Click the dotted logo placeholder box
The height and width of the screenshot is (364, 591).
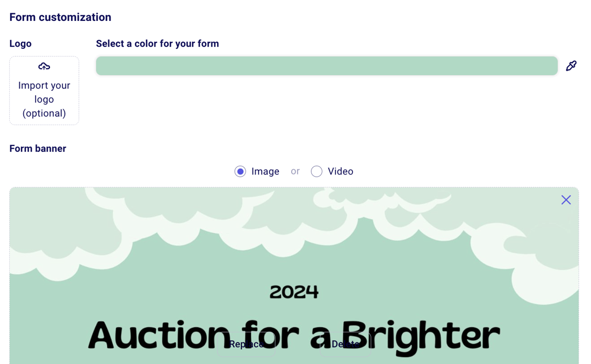[44, 90]
